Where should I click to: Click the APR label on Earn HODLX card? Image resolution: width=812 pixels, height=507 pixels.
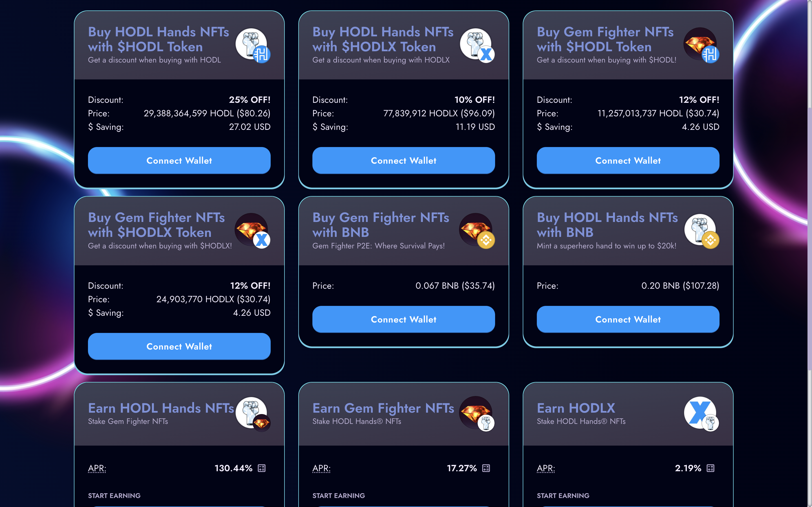[x=546, y=468]
